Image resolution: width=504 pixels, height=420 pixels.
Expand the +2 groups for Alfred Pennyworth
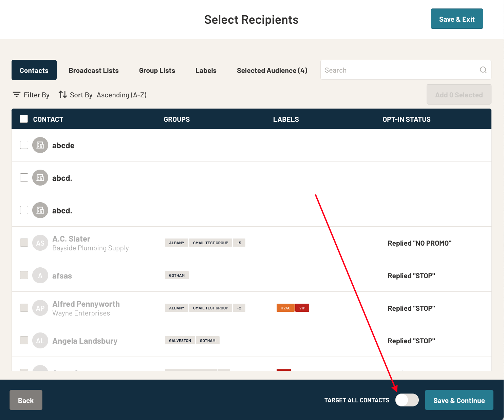(x=239, y=308)
